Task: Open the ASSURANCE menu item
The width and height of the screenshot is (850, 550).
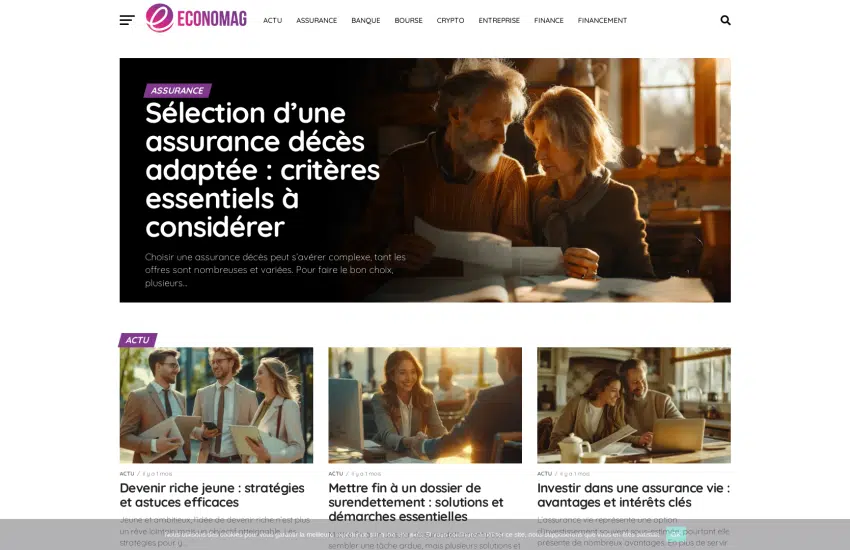Action: coord(317,21)
